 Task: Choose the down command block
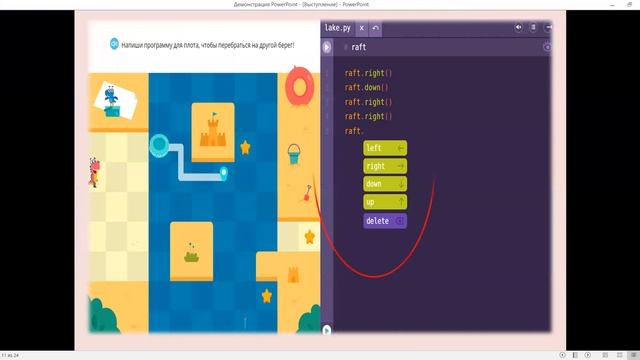pyautogui.click(x=385, y=184)
